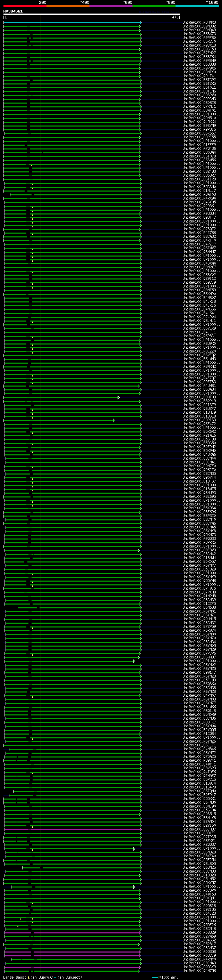Click hit label UniRef100_B8P320
This screenshot has width=222, height=980.
199,516
